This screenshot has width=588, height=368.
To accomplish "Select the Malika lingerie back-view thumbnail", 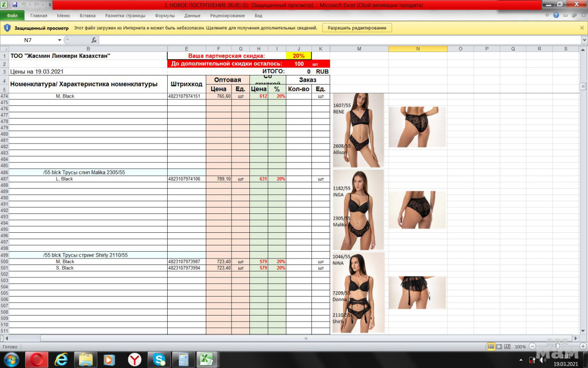I will pos(417,210).
